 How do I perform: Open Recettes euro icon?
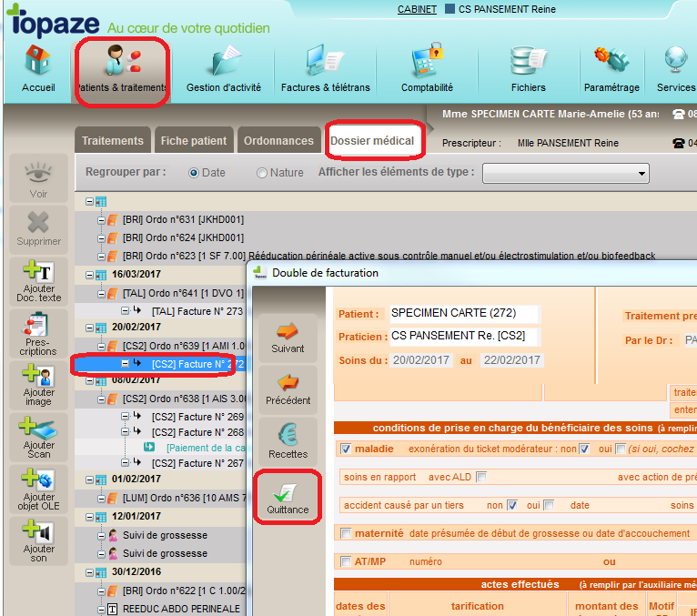pos(288,441)
